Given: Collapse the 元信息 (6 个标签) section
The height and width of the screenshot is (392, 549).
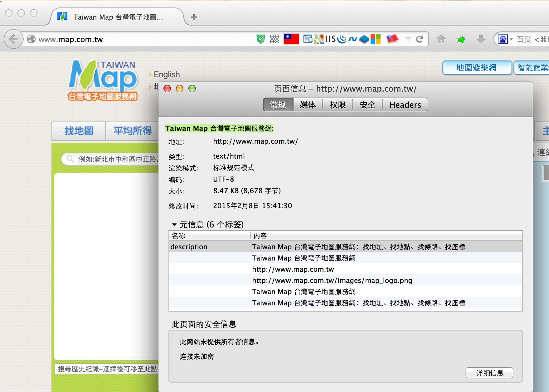Looking at the screenshot, I should [x=174, y=225].
